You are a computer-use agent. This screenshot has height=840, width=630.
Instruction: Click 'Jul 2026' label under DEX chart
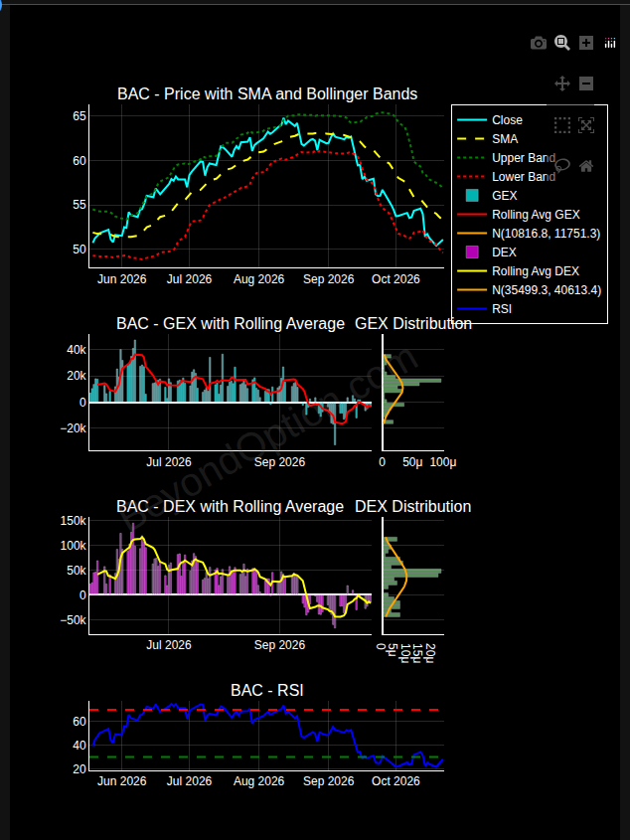pos(169,644)
